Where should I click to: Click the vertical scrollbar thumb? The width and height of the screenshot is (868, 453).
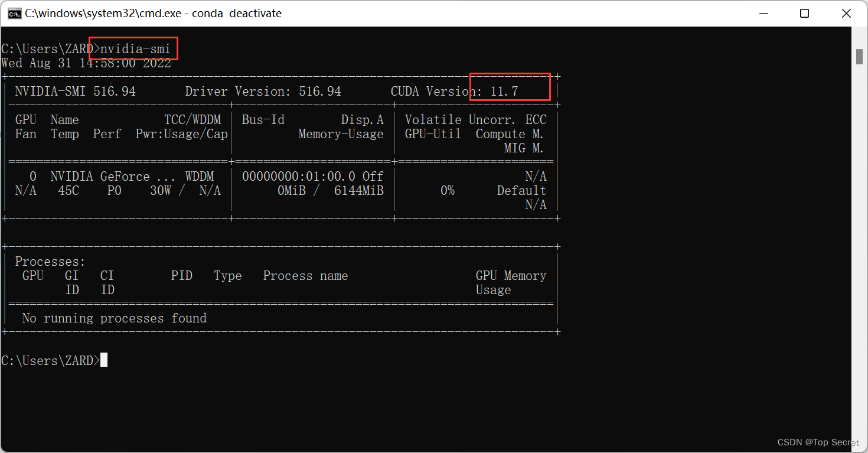click(x=860, y=57)
